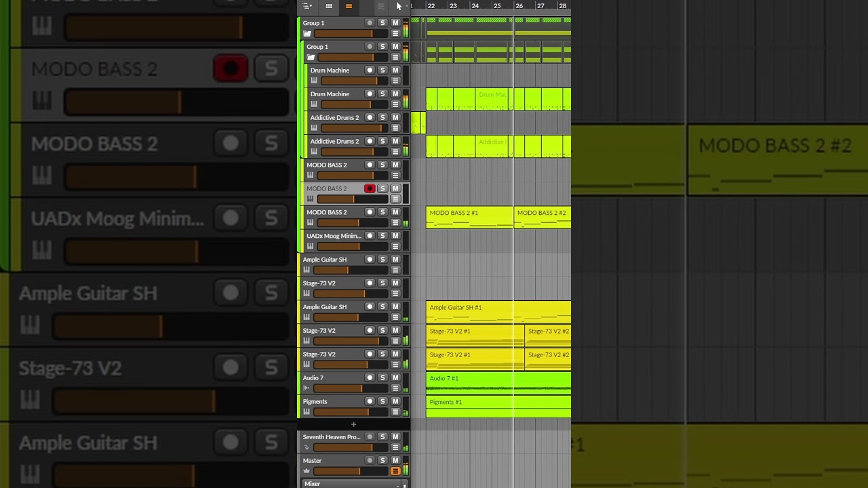Image resolution: width=868 pixels, height=488 pixels.
Task: Solo the Pigments track
Action: [x=382, y=401]
